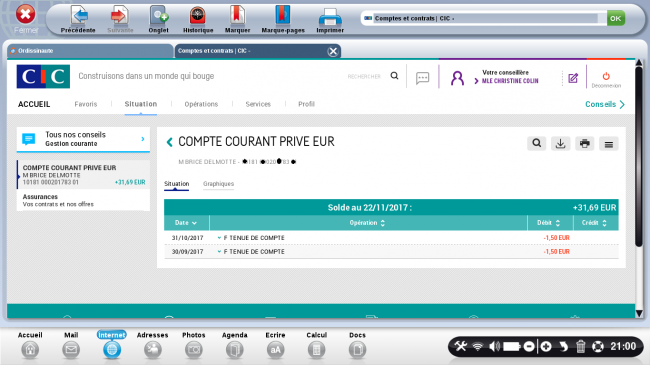Open adviser MLE CHRISTINE COLIN link
Image resolution: width=650 pixels, height=365 pixels.
coord(510,81)
